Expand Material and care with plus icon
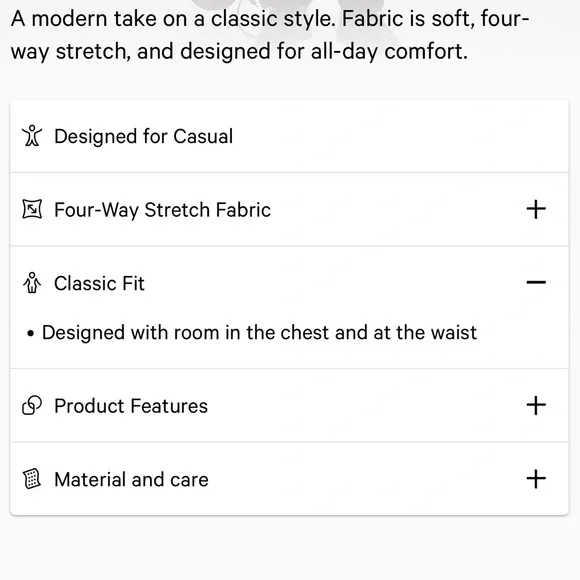Image resolution: width=580 pixels, height=580 pixels. (x=536, y=479)
